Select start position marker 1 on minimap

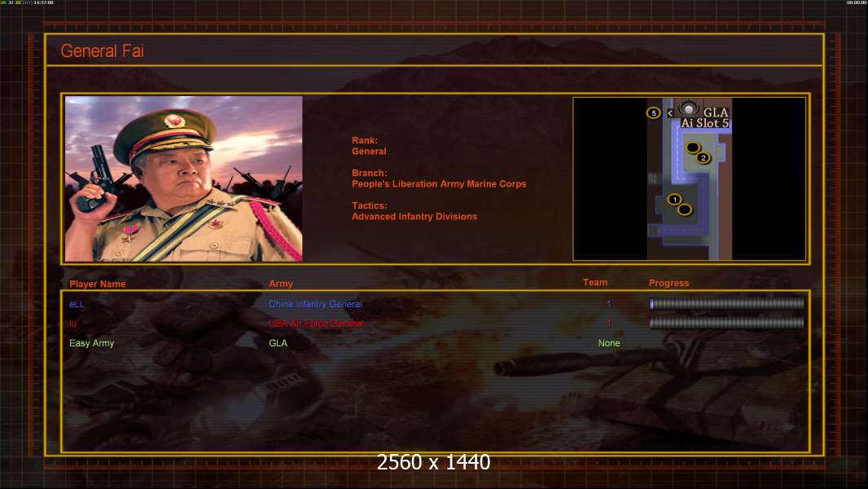[x=674, y=200]
